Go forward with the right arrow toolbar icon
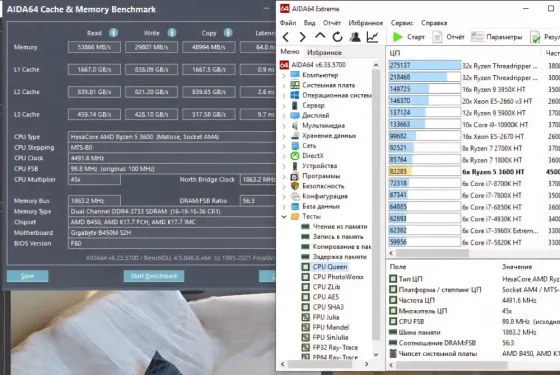 [x=302, y=37]
